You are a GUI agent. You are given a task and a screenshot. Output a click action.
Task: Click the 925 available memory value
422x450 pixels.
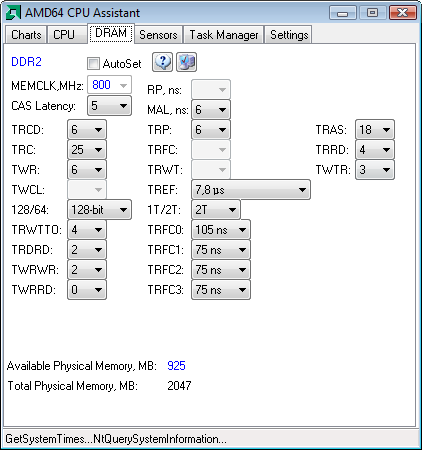point(176,366)
